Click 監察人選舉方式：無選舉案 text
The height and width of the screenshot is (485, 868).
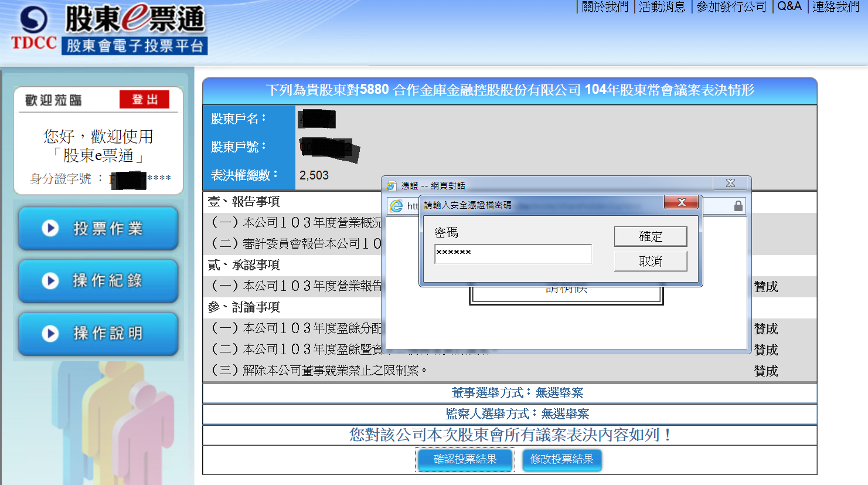(x=518, y=414)
